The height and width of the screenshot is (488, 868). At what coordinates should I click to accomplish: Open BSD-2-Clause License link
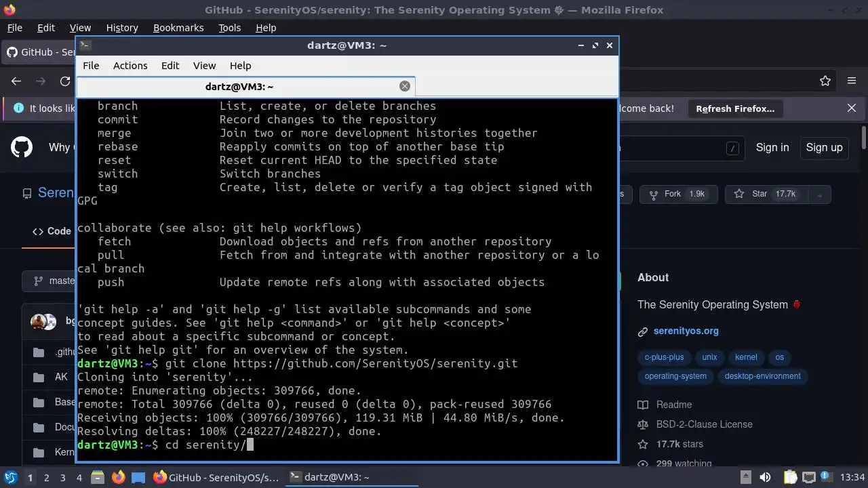click(x=704, y=424)
